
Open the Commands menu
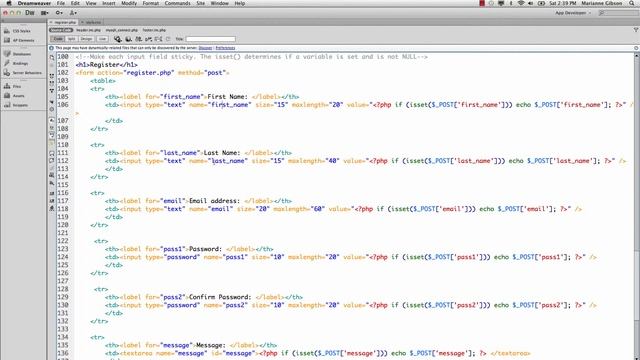[x=178, y=3]
